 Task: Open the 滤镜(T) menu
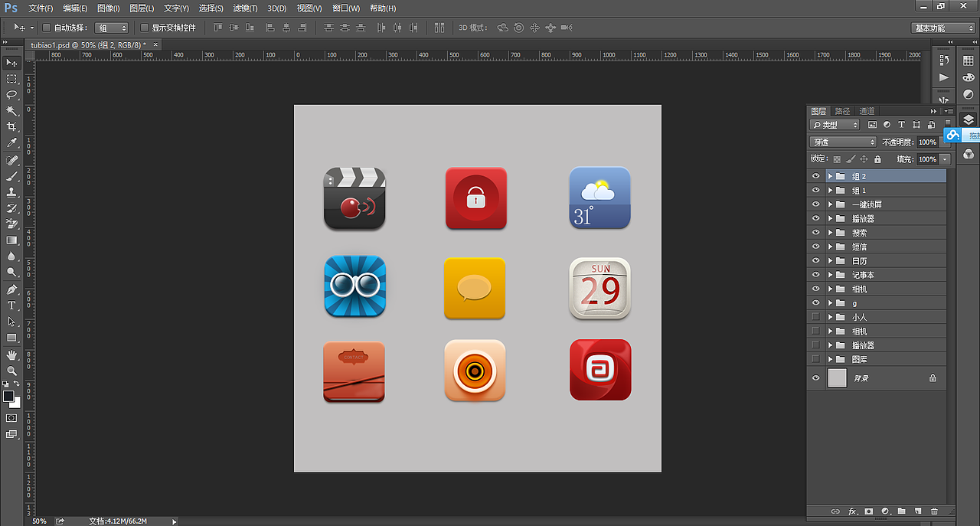(244, 8)
